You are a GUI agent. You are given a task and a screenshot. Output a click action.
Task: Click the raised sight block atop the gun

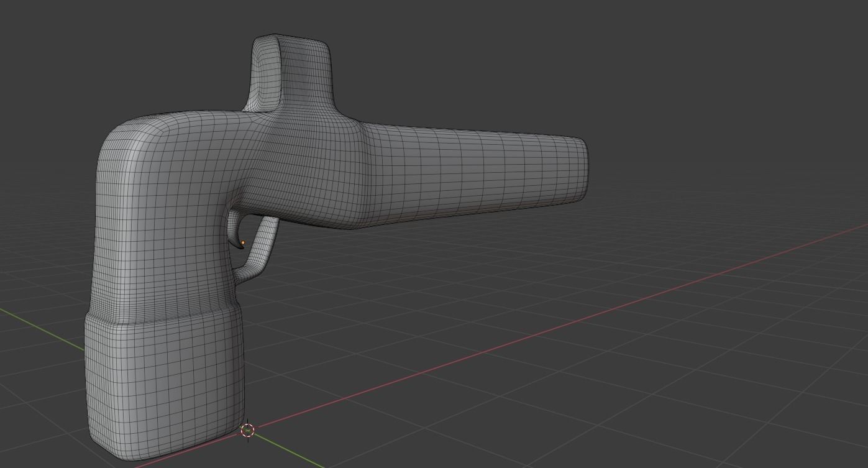tap(291, 73)
